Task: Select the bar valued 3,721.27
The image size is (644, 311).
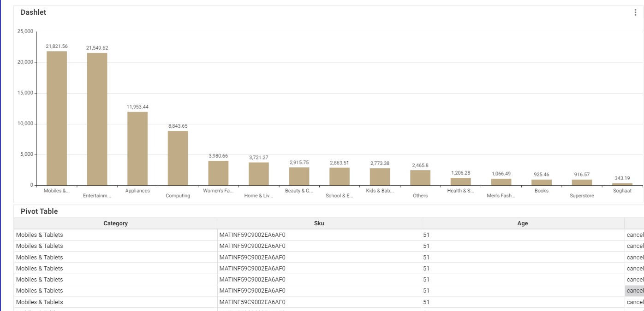Action: click(x=259, y=174)
